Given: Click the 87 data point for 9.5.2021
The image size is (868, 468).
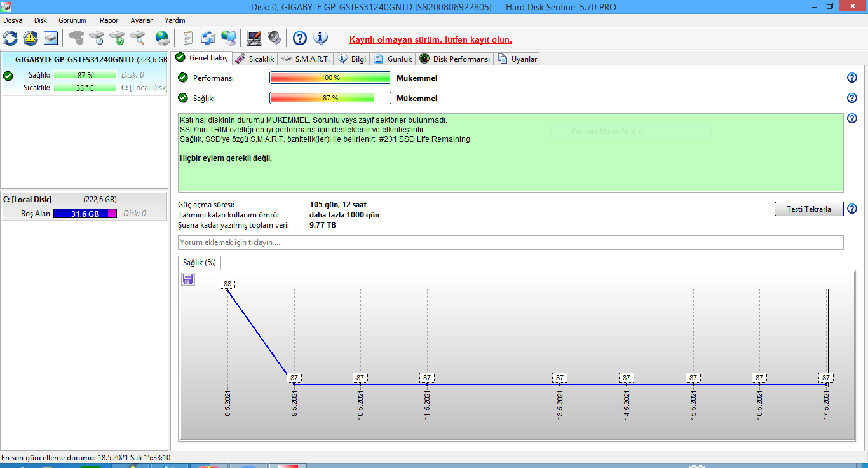Looking at the screenshot, I should [294, 378].
